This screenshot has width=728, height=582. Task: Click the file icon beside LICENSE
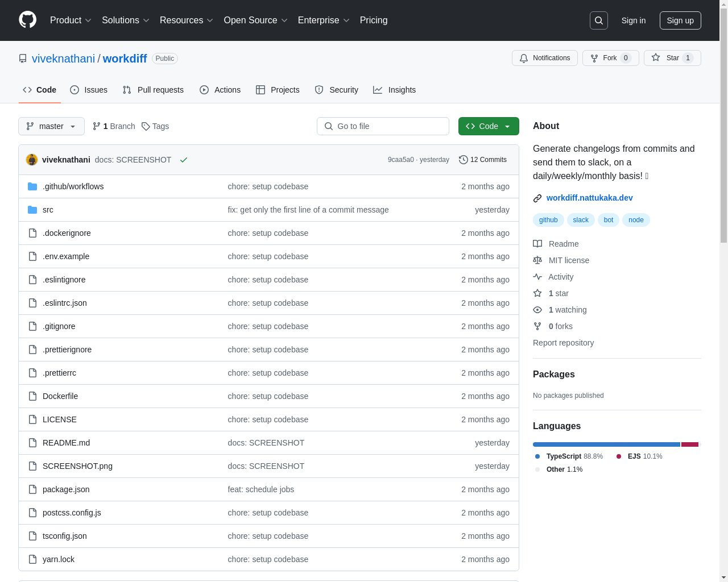pyautogui.click(x=32, y=419)
